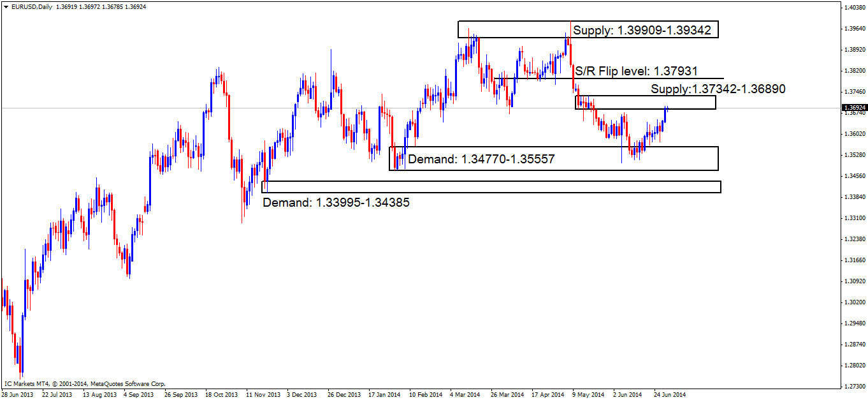Click price axis value 1.30200
The image size is (868, 400).
[854, 302]
